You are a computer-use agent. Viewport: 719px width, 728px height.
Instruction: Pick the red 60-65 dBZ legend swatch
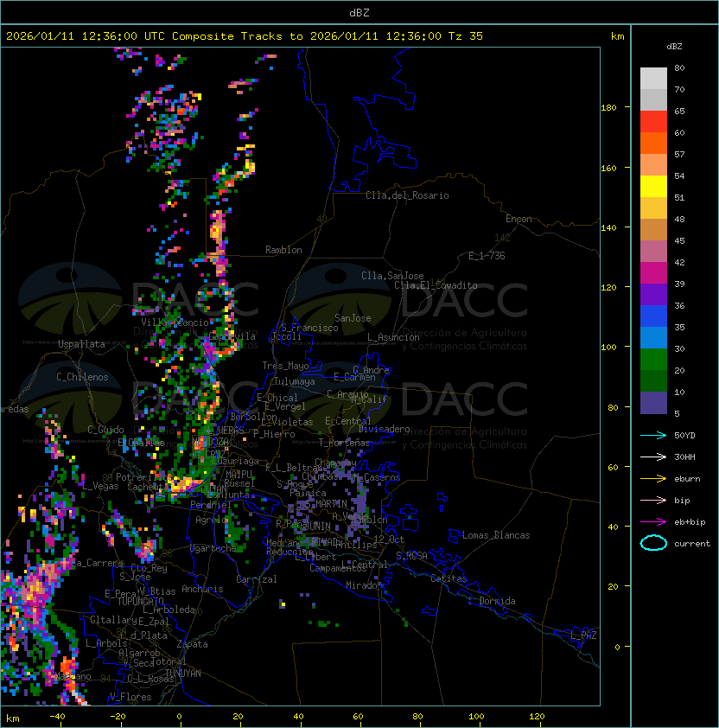[x=653, y=122]
